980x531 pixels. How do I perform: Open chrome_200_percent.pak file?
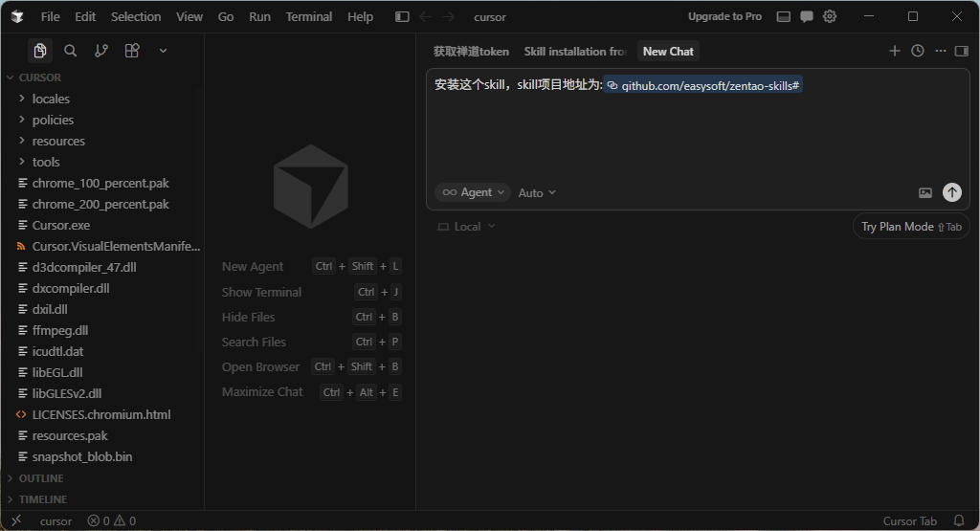(x=101, y=205)
